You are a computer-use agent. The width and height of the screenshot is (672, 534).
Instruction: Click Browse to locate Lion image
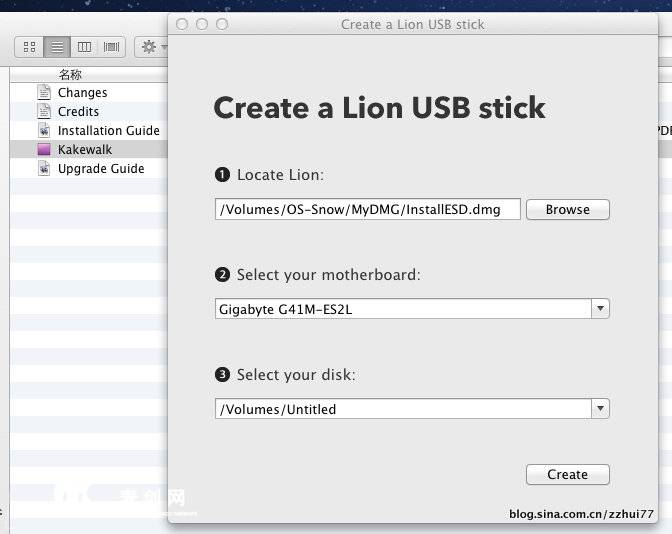567,210
